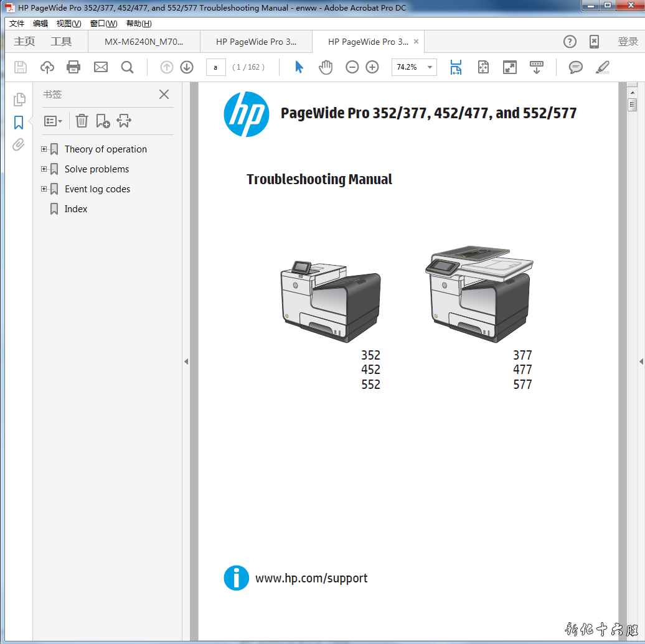Go to next page arrow
This screenshot has width=645, height=644.
187,67
